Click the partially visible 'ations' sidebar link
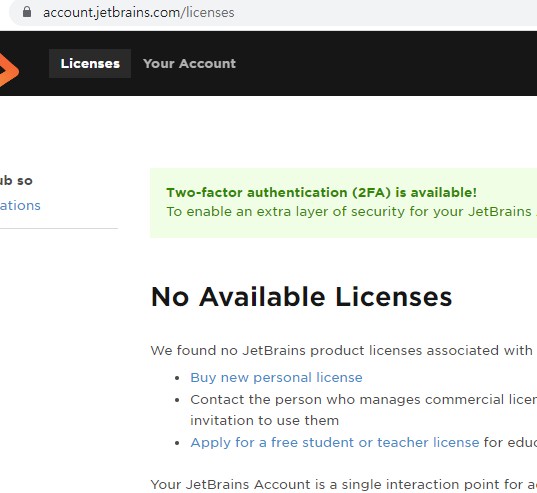 coord(20,205)
